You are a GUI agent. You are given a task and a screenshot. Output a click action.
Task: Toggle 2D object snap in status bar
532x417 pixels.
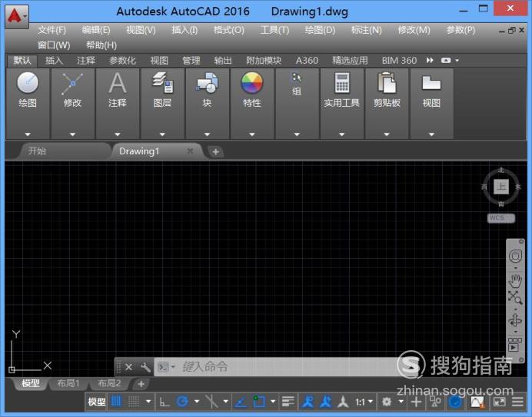click(259, 402)
